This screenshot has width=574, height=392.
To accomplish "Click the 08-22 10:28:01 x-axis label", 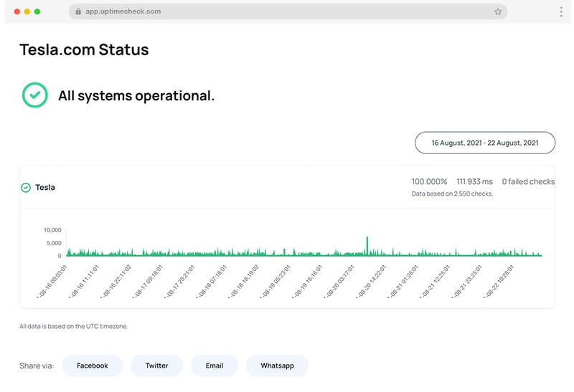I will pos(499,282).
